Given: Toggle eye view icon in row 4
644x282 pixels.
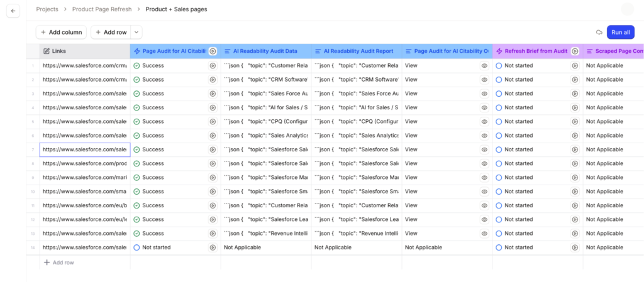Looking at the screenshot, I should click(x=485, y=107).
